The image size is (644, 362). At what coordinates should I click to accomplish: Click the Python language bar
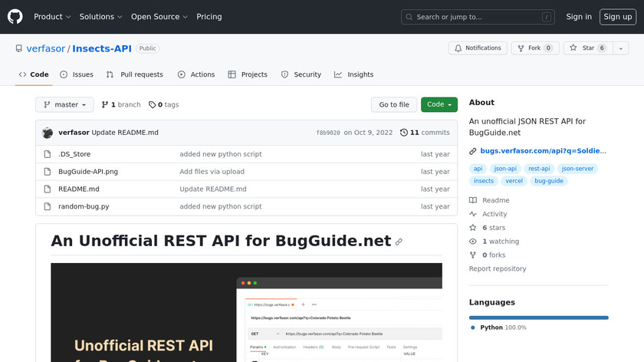[538, 317]
